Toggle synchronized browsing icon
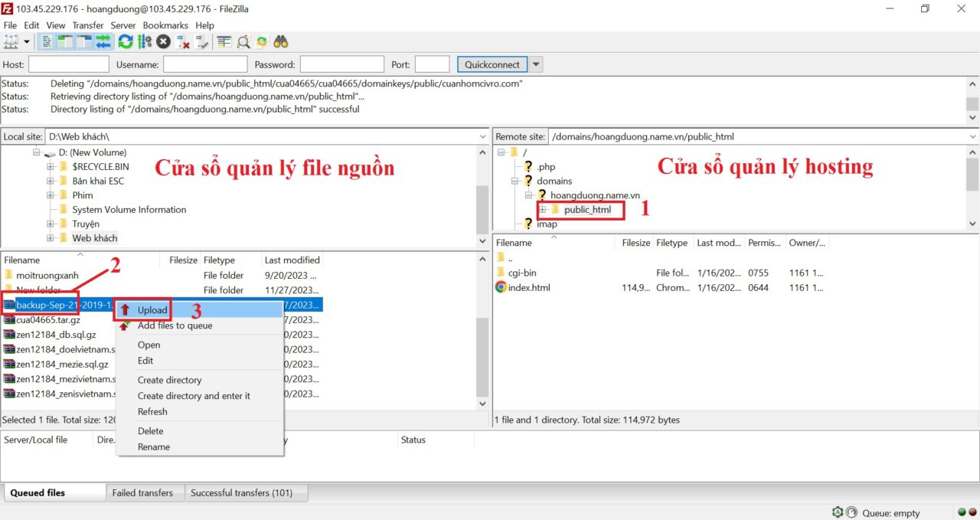This screenshot has width=980, height=520. 262,41
